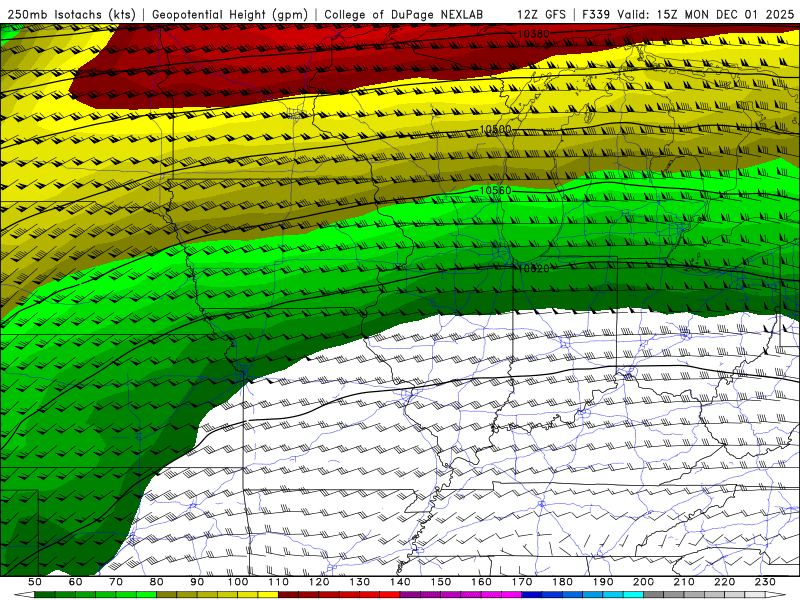Click the 70 value on the color scale
800x600 pixels.
116,582
